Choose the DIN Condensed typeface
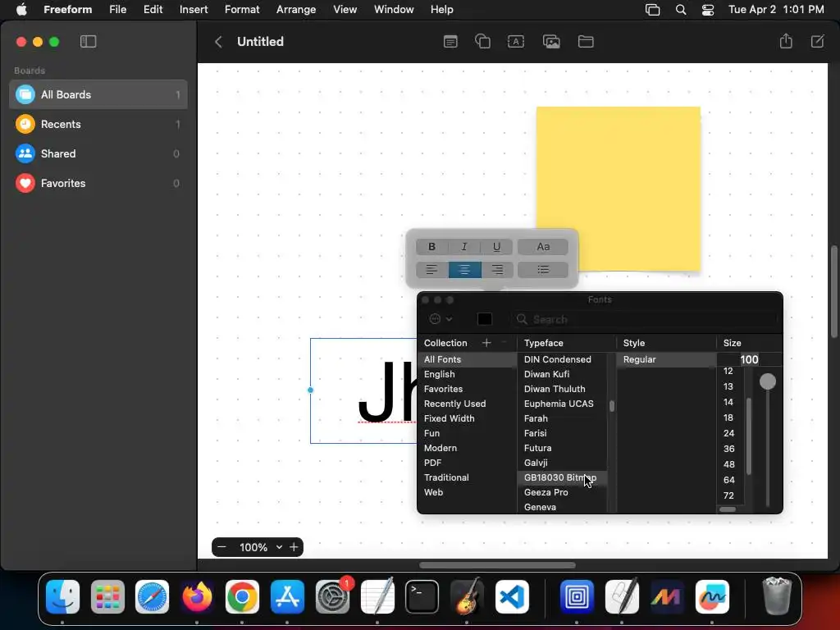840x630 pixels. [x=563, y=359]
